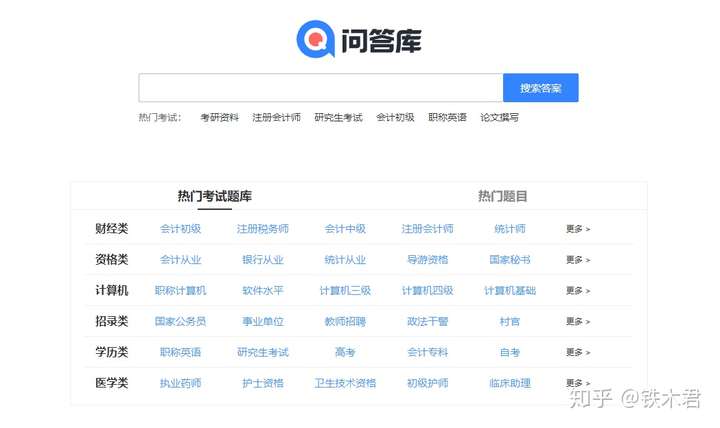
Task: Open 银行从业 question bank
Action: [263, 260]
